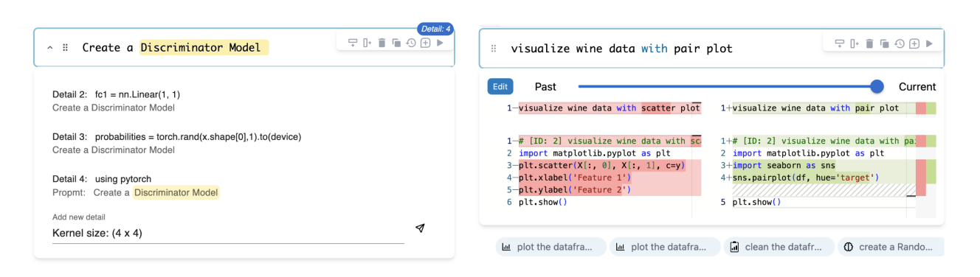Viewport: 980px width, 277px height.
Task: Run the Discriminator Model cell
Action: click(441, 43)
